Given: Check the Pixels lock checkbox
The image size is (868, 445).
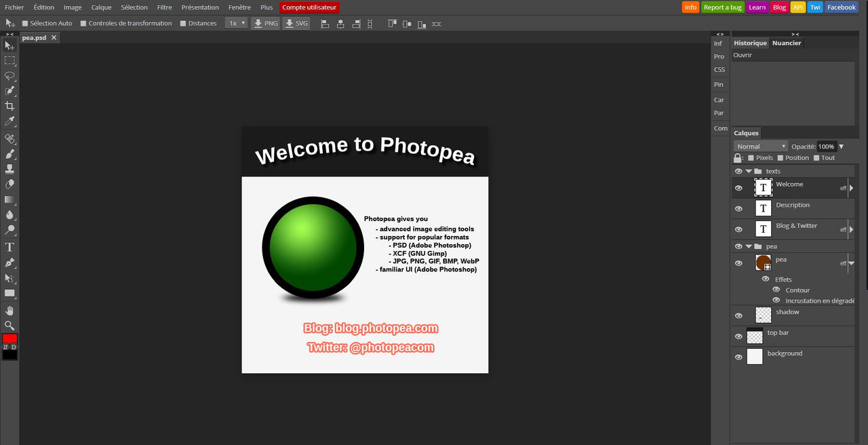Looking at the screenshot, I should click(x=751, y=157).
